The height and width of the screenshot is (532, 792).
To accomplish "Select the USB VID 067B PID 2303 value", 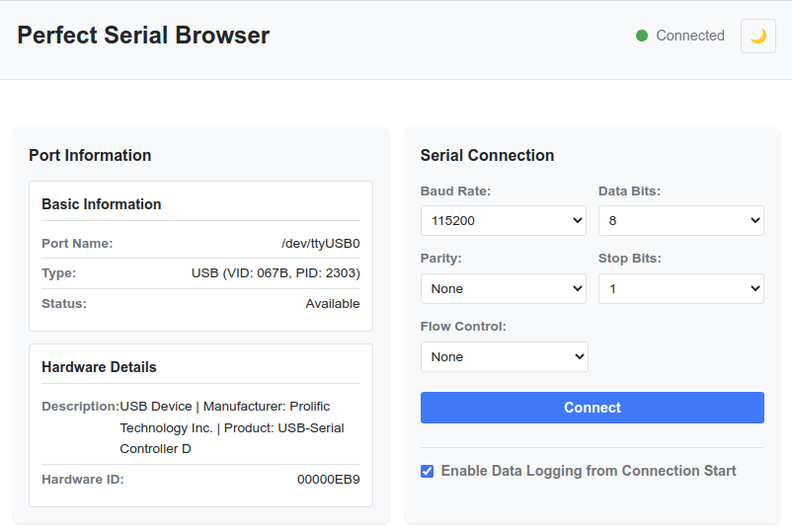I will tap(276, 273).
